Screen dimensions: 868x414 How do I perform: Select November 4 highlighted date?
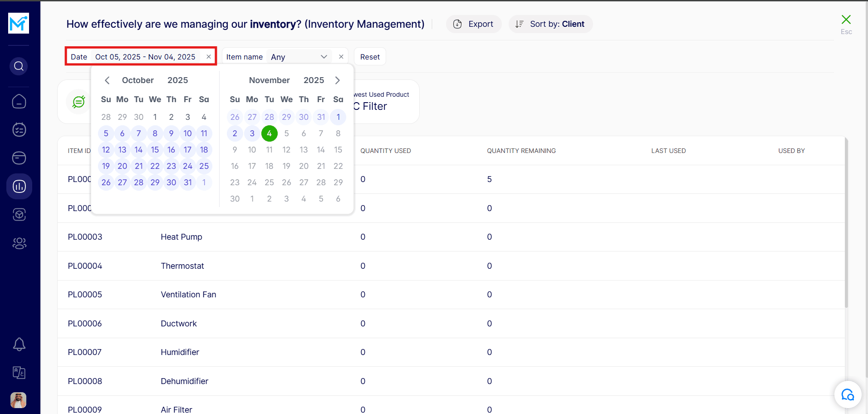pyautogui.click(x=269, y=133)
